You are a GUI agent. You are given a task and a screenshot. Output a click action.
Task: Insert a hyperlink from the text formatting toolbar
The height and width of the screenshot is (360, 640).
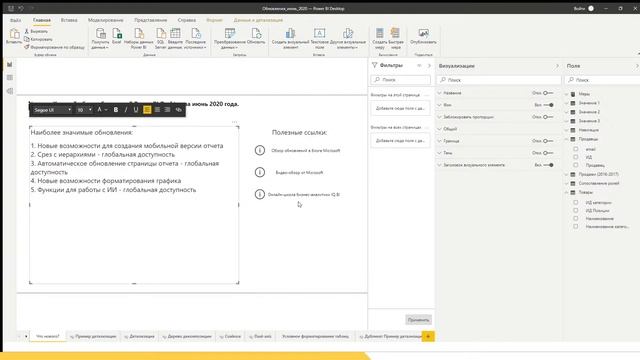[x=178, y=110]
